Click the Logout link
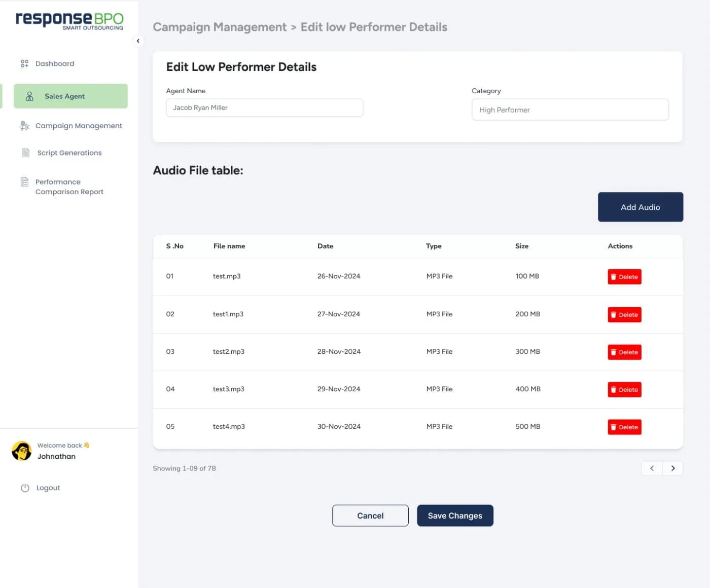710x588 pixels. [48, 488]
